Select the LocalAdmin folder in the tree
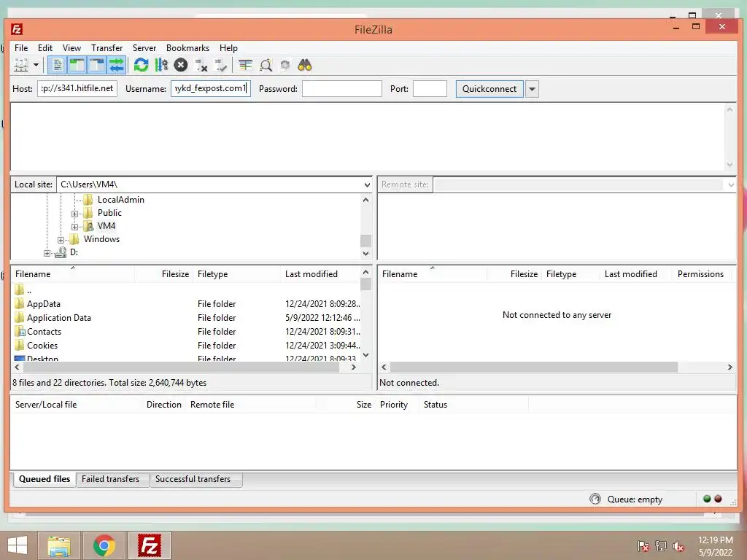747x560 pixels. coord(120,200)
